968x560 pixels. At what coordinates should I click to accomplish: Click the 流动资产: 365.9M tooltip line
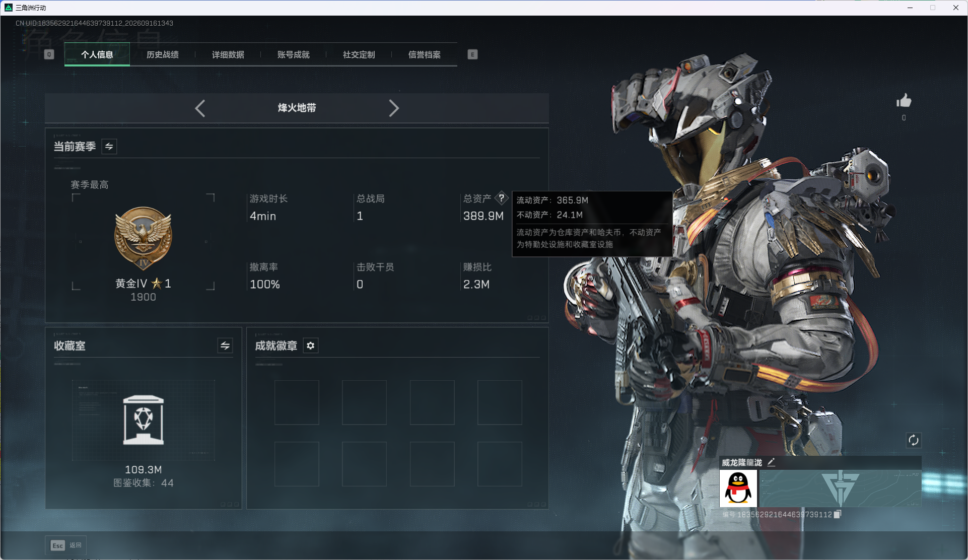coord(552,200)
